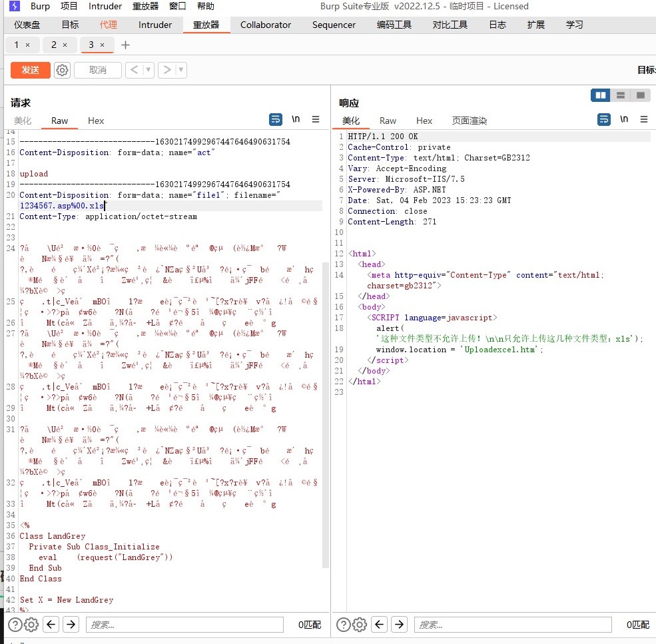Open the 帮助 help menu

[205, 6]
